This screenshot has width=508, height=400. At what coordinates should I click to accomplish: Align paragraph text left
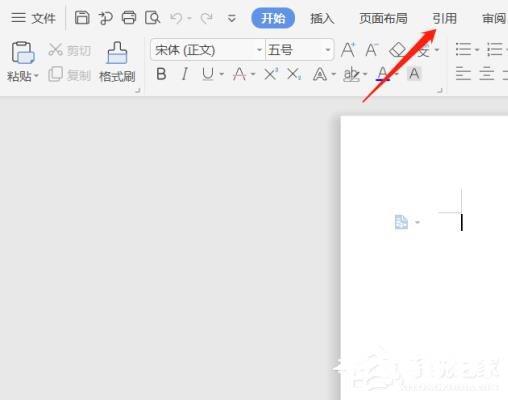463,74
